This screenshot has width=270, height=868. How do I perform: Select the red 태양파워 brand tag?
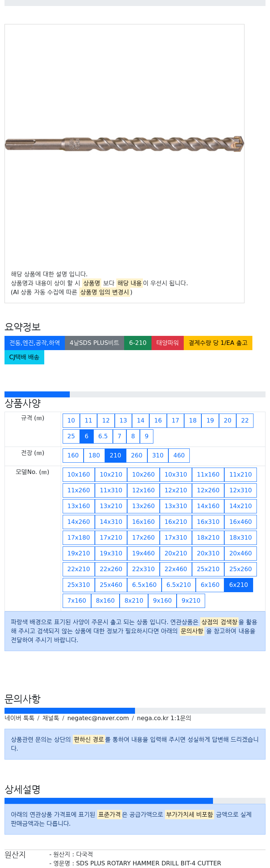(168, 343)
